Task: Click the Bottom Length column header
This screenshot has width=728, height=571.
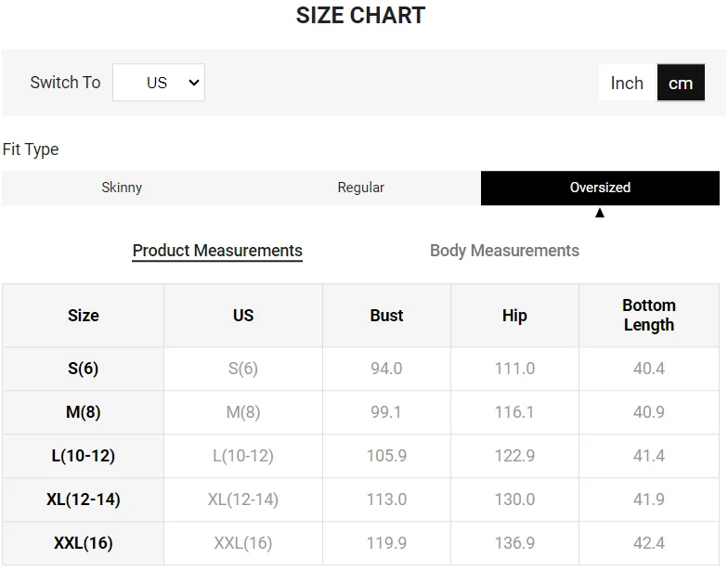Action: pos(648,316)
